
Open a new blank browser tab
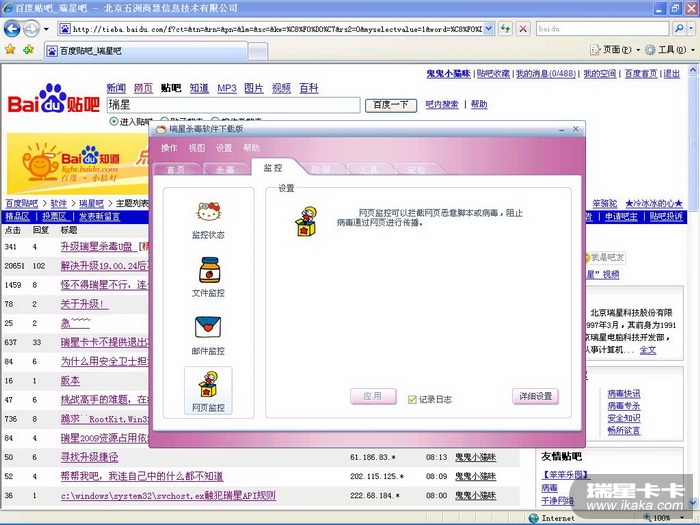coord(258,51)
